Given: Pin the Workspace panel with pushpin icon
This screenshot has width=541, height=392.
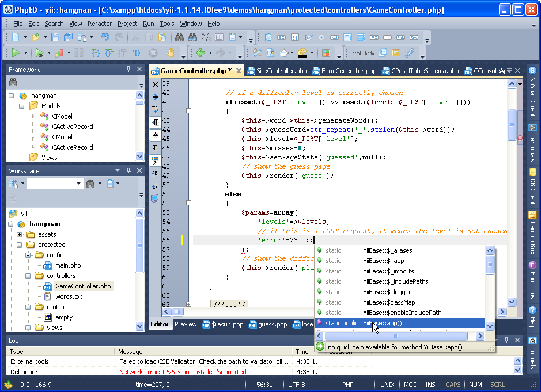Looking at the screenshot, I should [128, 170].
